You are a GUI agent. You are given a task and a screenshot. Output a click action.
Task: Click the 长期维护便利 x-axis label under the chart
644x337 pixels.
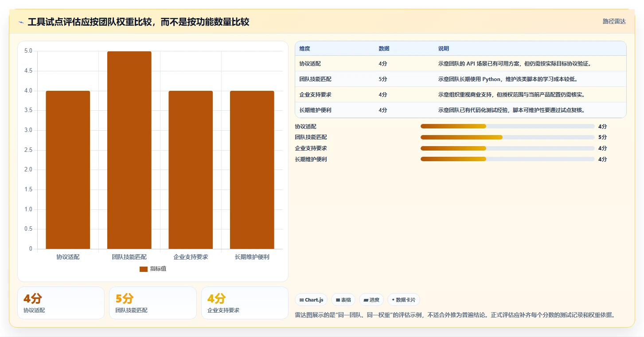coord(252,257)
